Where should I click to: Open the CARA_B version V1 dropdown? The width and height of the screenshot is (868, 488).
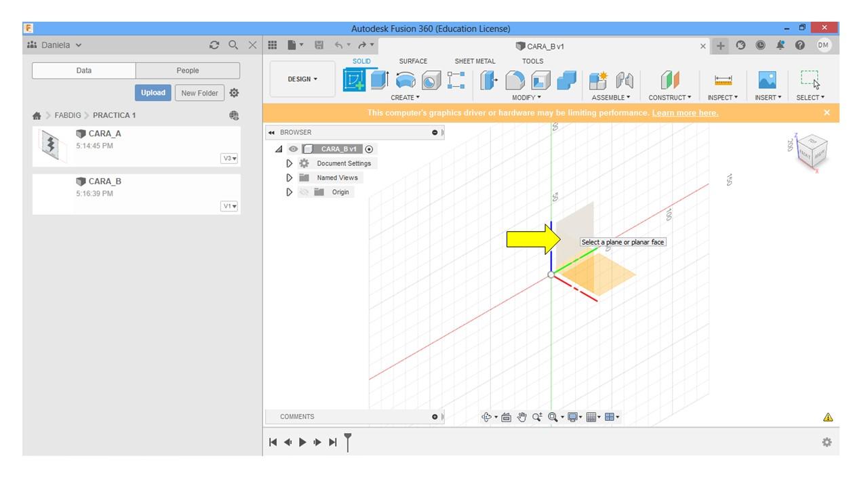(230, 206)
